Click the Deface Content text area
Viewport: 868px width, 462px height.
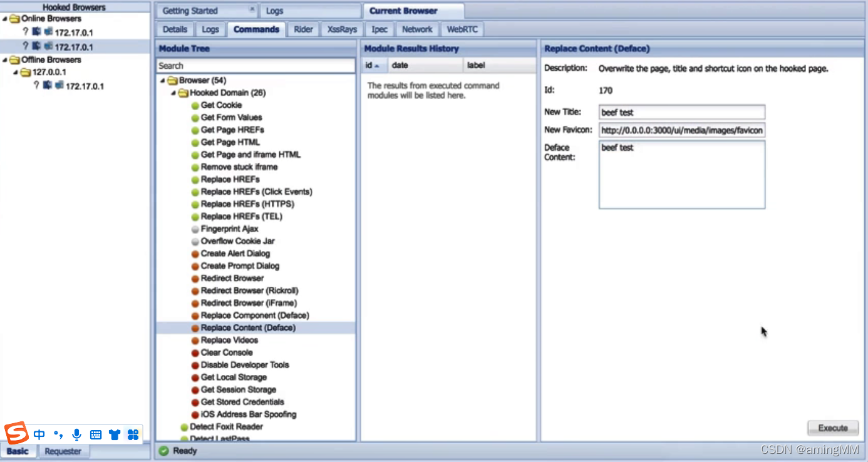point(682,174)
